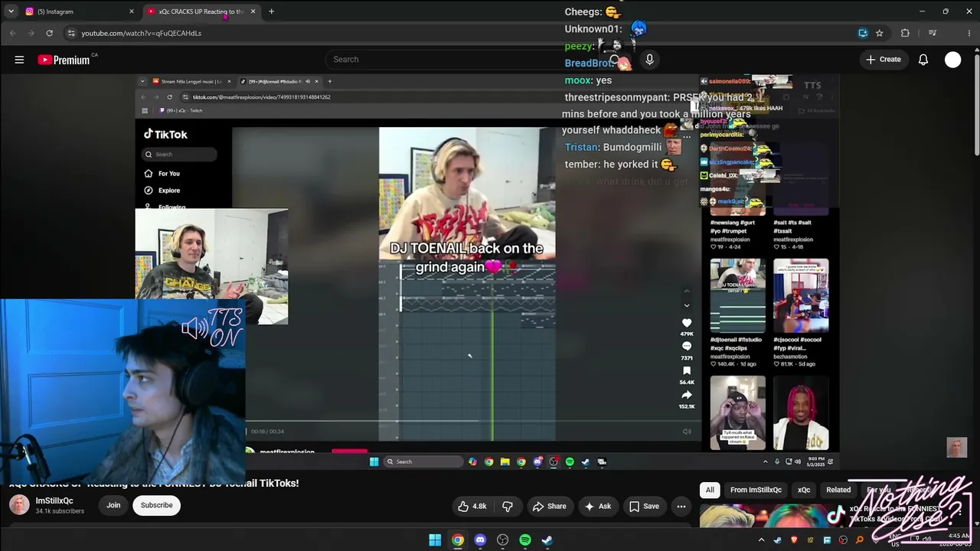Expand the YouTube guide hamburger menu
Viewport: 980px width, 551px height.
(x=19, y=60)
